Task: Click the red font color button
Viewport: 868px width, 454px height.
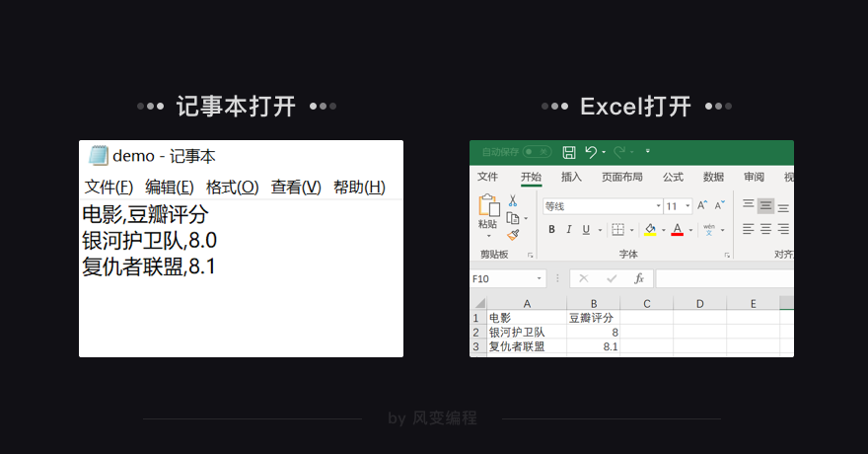Action: [x=677, y=229]
